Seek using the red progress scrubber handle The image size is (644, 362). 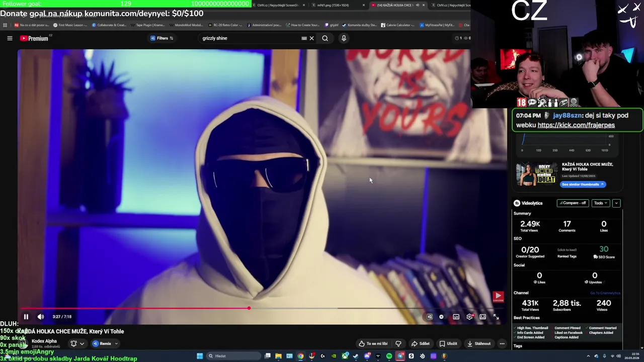pyautogui.click(x=249, y=308)
